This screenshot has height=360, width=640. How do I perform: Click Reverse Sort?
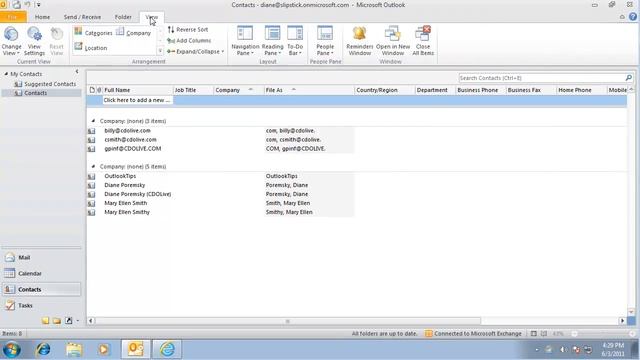188,29
